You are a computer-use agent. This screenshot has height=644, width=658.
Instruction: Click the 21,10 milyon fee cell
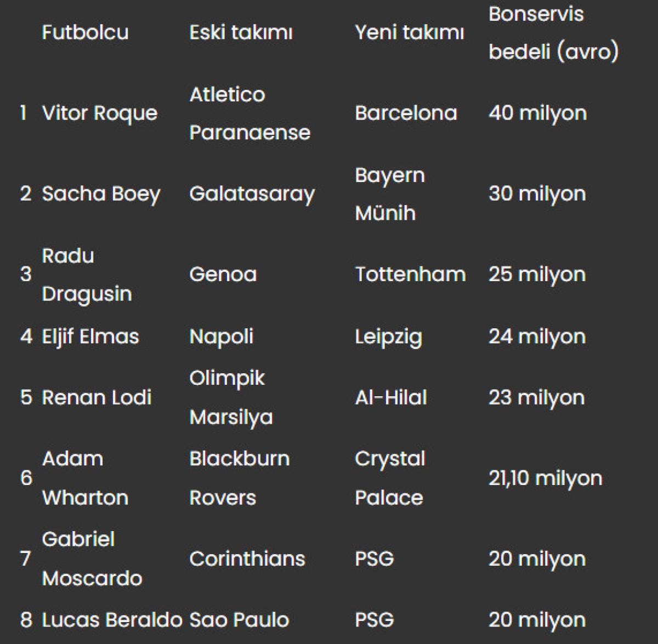(545, 478)
